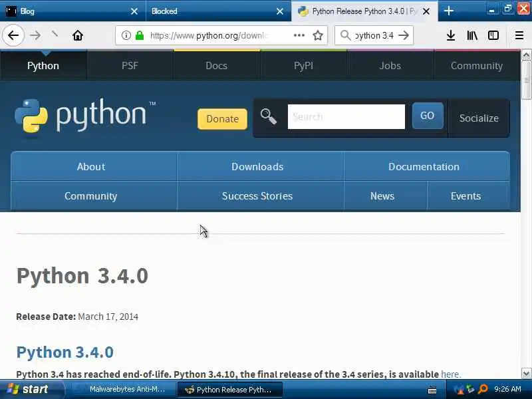Open the blue Community main menu
The height and width of the screenshot is (399, 532).
(x=91, y=196)
